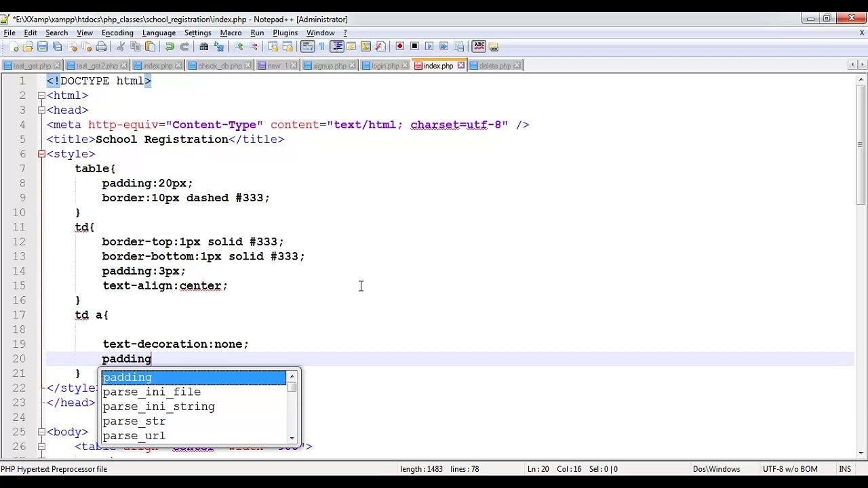
Task: Toggle word wrap toolbar button
Action: (x=307, y=47)
